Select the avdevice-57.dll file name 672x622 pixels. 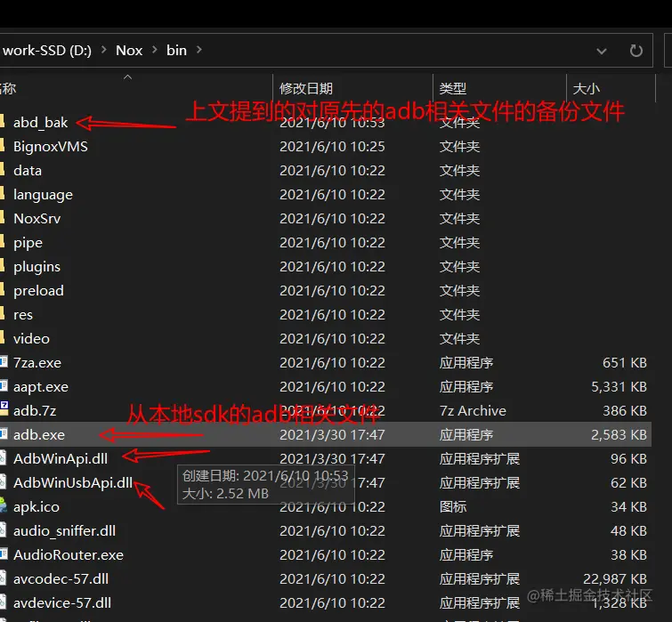[62, 602]
